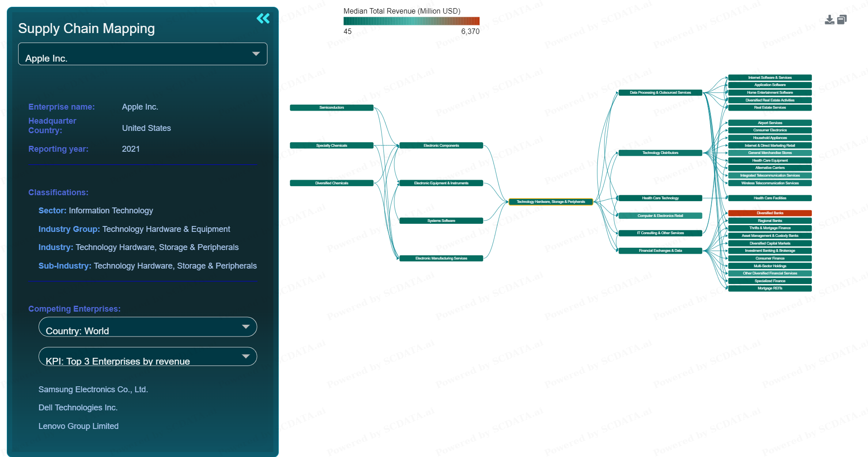This screenshot has width=868, height=457.
Task: Select the Consumer Electronics node
Action: click(x=770, y=130)
